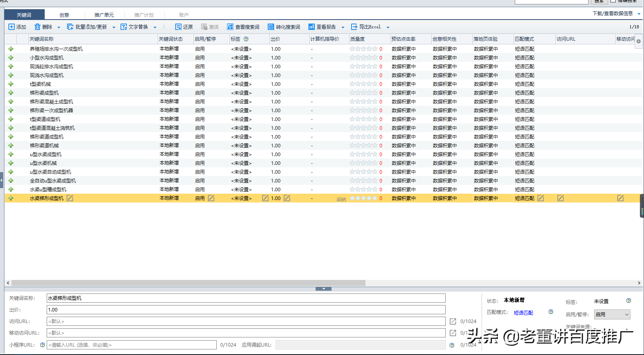Click the help icon beside 标签 column header
Image resolution: width=644 pixels, height=355 pixels.
coord(246,39)
